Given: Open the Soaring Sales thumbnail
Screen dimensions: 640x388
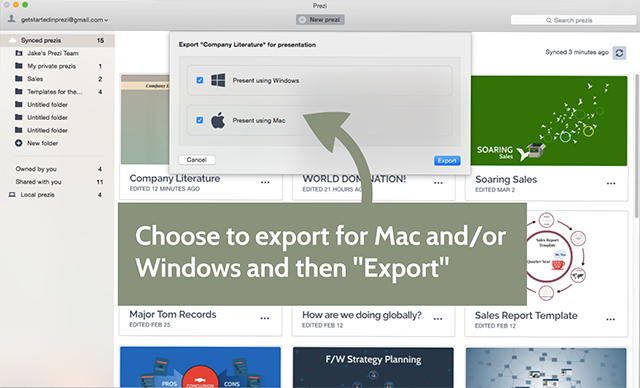Looking at the screenshot, I should tap(549, 120).
